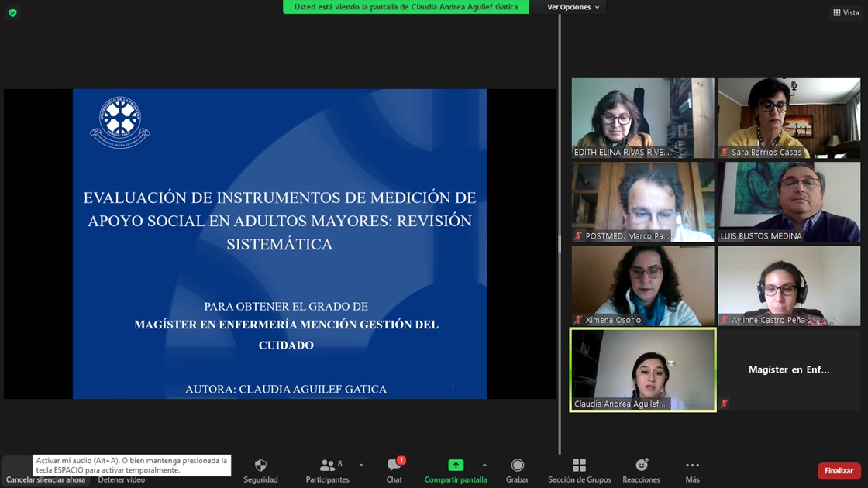Select Sara Barrios Casas video tile

tap(789, 118)
